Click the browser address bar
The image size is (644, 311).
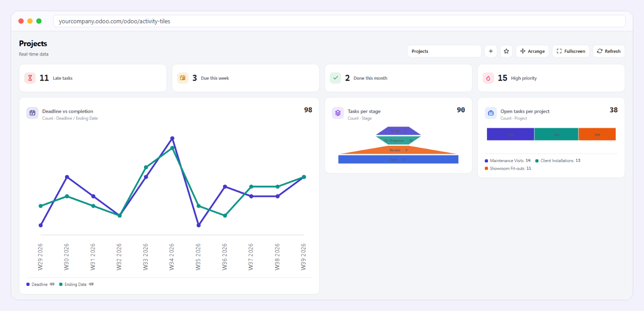coord(339,21)
